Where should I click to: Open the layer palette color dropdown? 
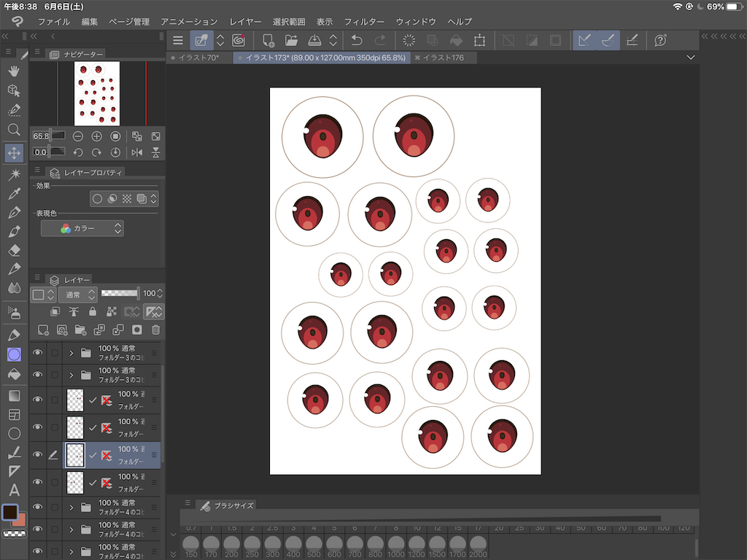[43, 295]
